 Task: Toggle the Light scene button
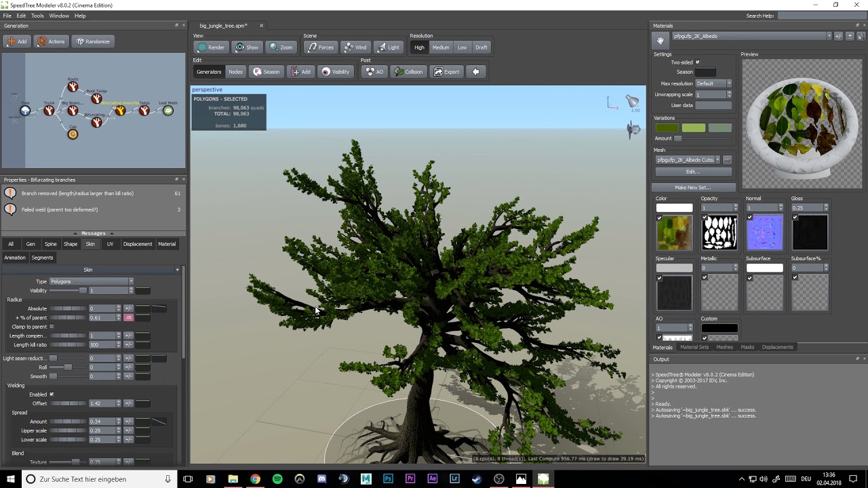[x=388, y=47]
